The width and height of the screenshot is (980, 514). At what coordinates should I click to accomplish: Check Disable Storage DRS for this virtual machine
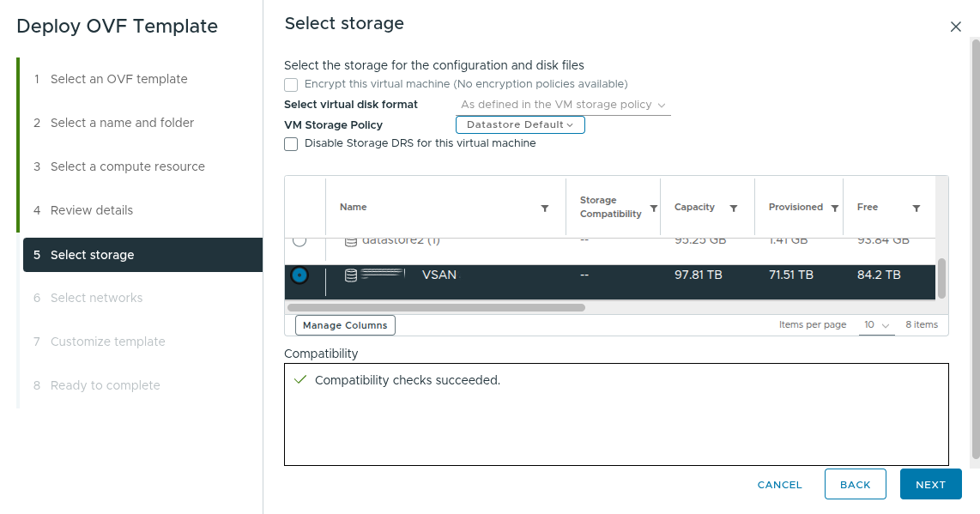290,143
